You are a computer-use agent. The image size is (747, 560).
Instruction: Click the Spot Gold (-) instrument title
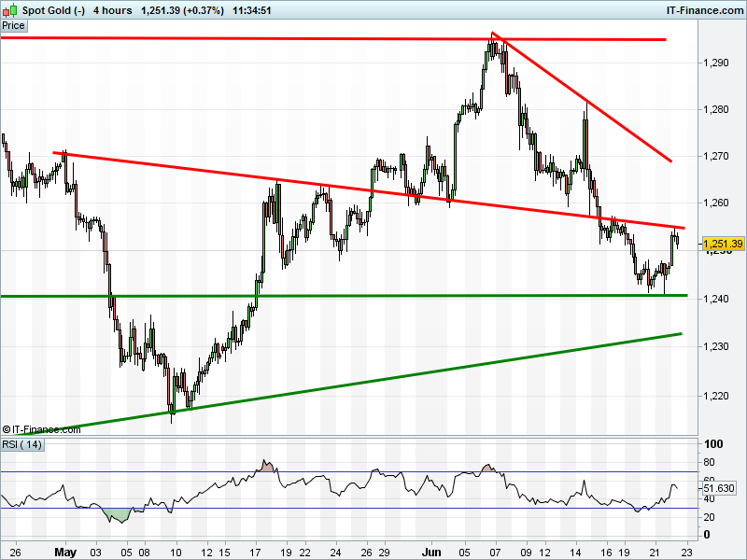pyautogui.click(x=54, y=10)
